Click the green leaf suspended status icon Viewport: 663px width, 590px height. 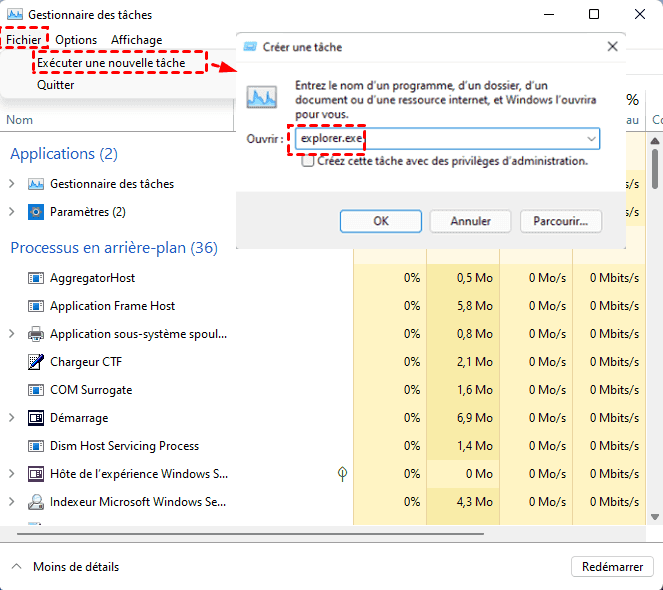pos(342,474)
